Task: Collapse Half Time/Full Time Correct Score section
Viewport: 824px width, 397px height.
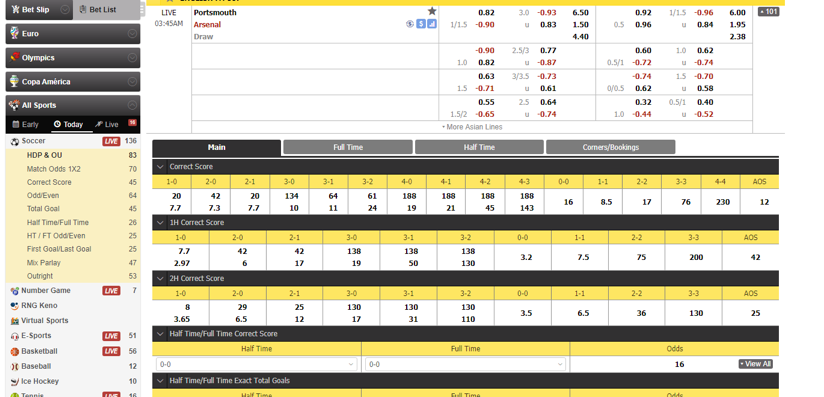Action: [161, 334]
